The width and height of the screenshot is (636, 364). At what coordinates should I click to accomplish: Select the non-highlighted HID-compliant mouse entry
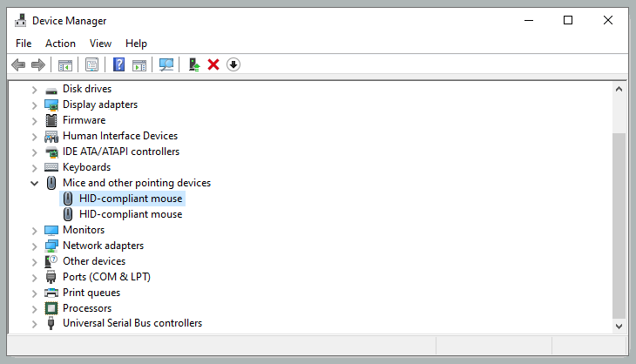point(131,214)
